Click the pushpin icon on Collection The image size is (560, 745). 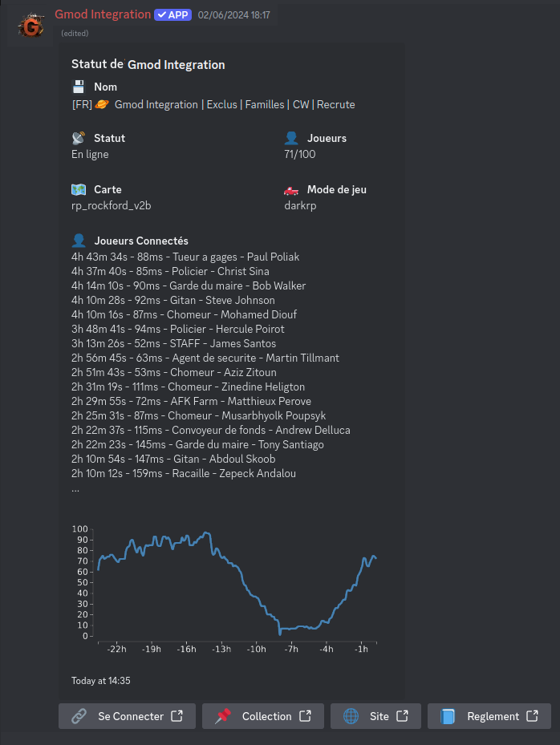[x=223, y=716]
